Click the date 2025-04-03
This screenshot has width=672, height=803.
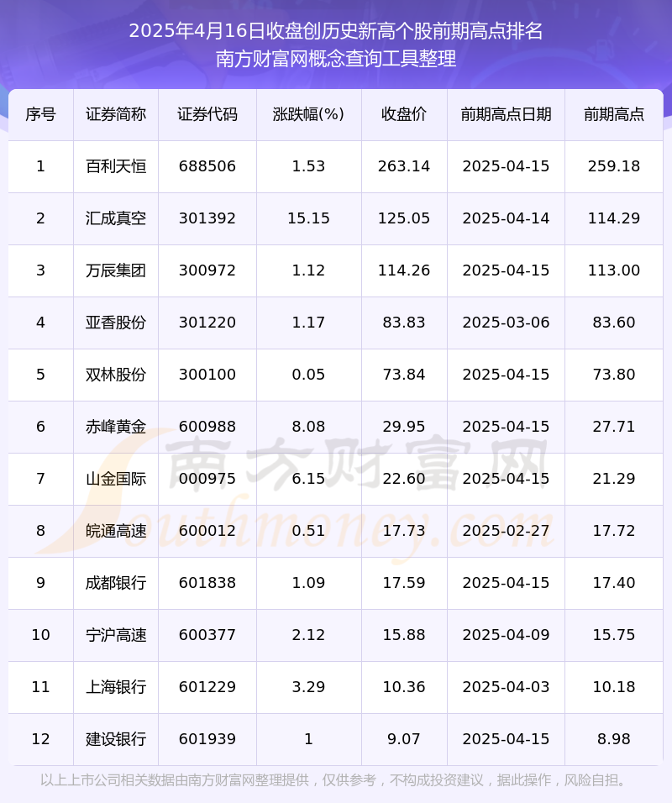506,687
